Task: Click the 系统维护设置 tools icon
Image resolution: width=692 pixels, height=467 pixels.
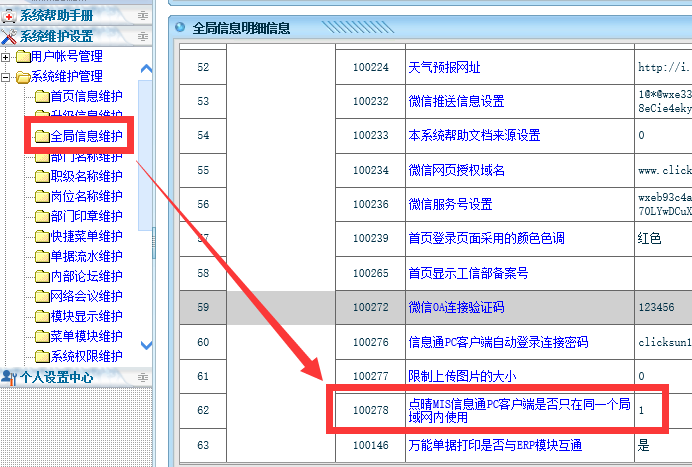Action: [9, 36]
